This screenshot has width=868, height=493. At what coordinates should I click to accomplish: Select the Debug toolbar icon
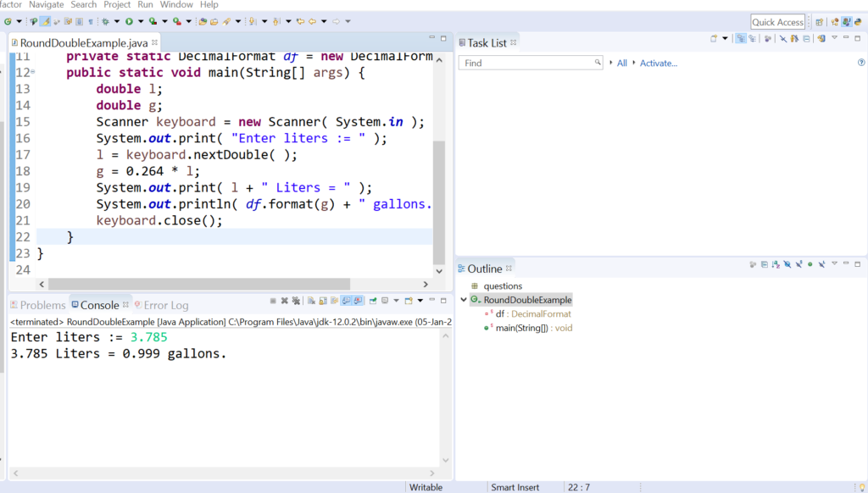105,20
